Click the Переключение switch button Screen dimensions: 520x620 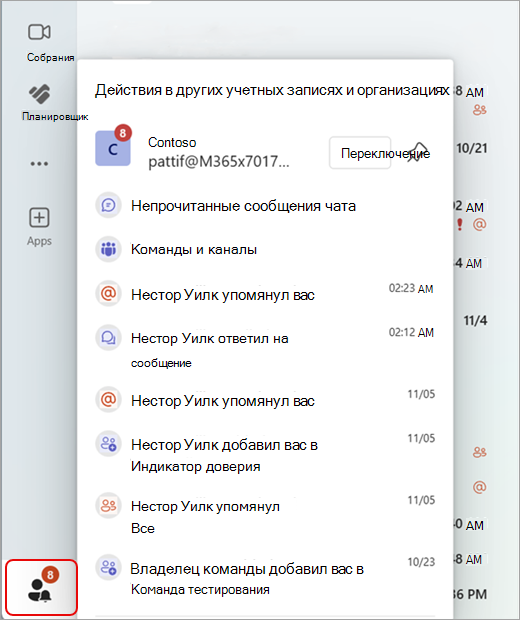coord(360,153)
